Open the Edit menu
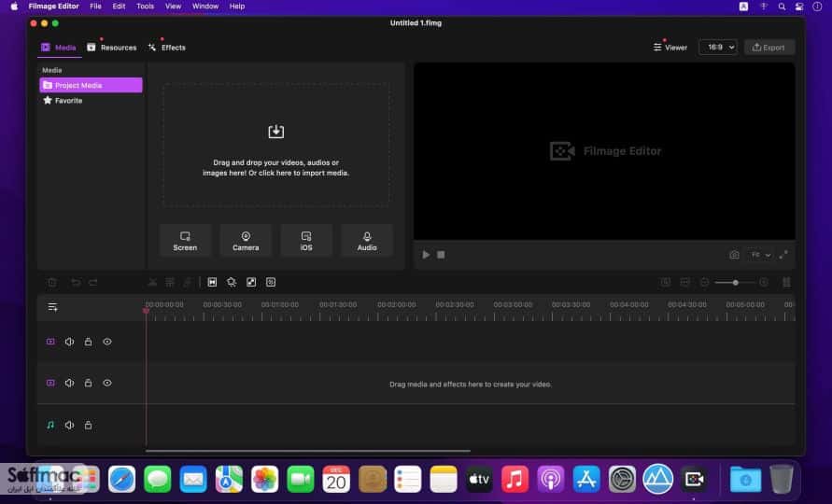This screenshot has height=504, width=832. click(x=119, y=7)
